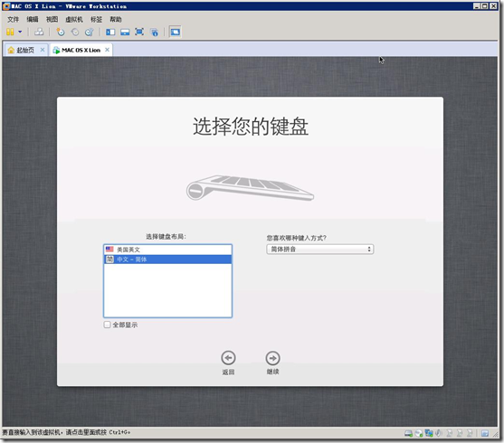Select 中文 - 简体 keyboard layout row

click(167, 259)
